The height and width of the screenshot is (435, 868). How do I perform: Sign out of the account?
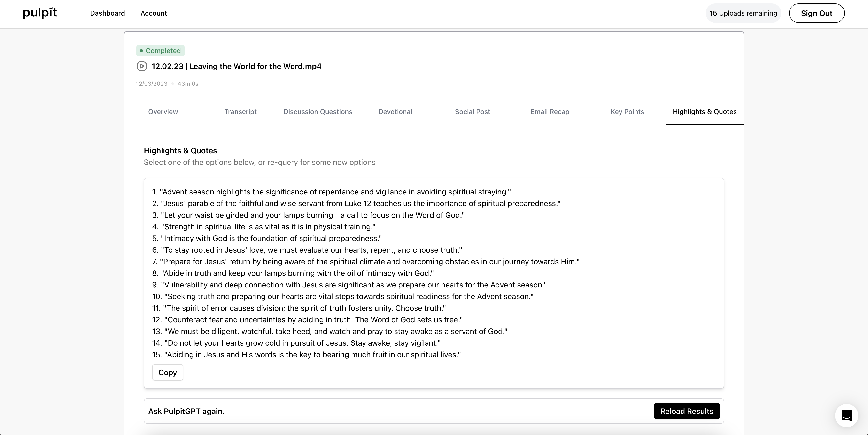[816, 13]
